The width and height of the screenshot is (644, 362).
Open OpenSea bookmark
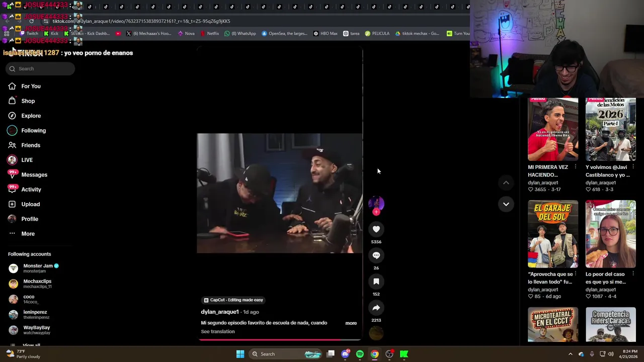tap(284, 34)
